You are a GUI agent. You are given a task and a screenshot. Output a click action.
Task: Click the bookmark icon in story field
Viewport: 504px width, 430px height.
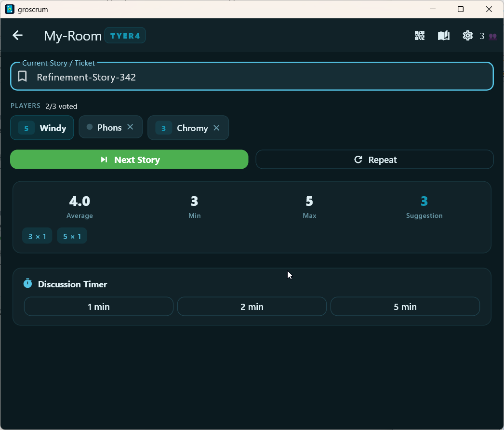pyautogui.click(x=22, y=77)
